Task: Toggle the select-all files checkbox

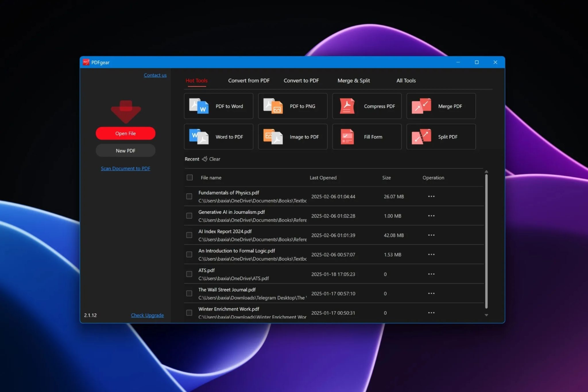Action: tap(189, 177)
